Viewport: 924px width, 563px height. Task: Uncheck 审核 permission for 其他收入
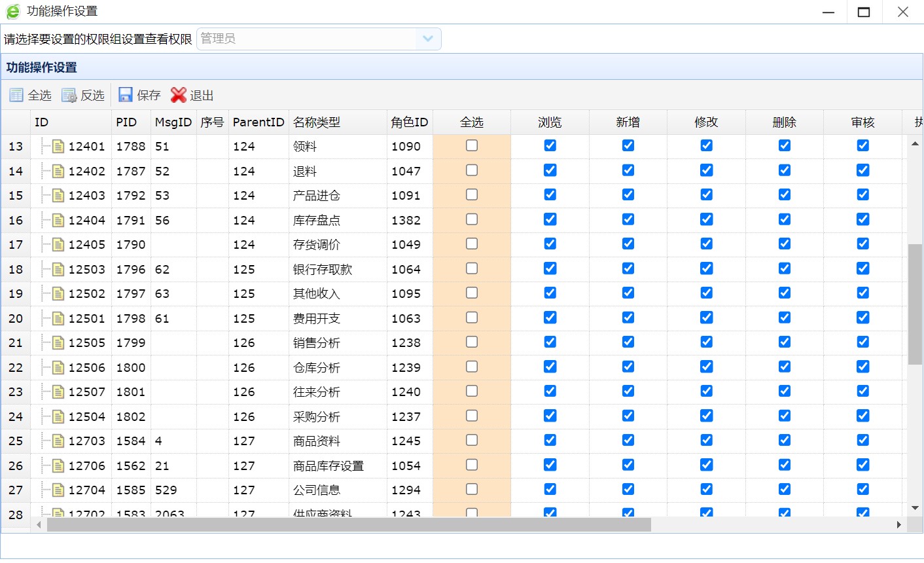point(863,293)
